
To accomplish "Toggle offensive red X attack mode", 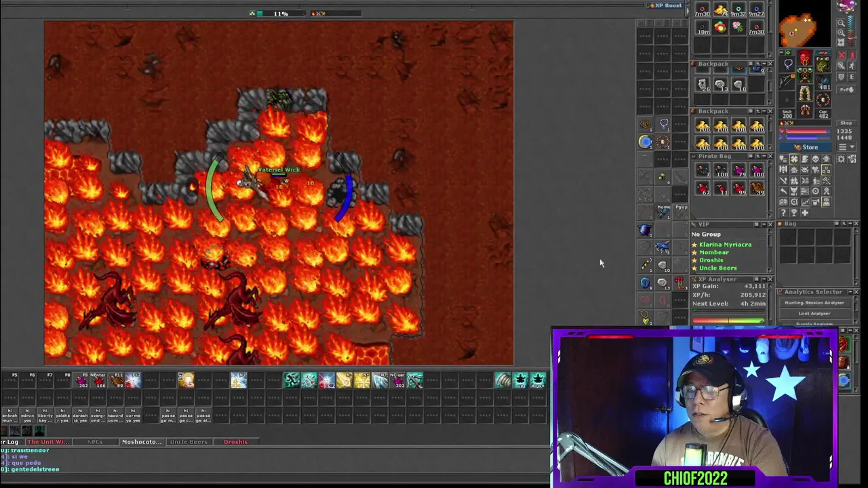I will (x=842, y=54).
